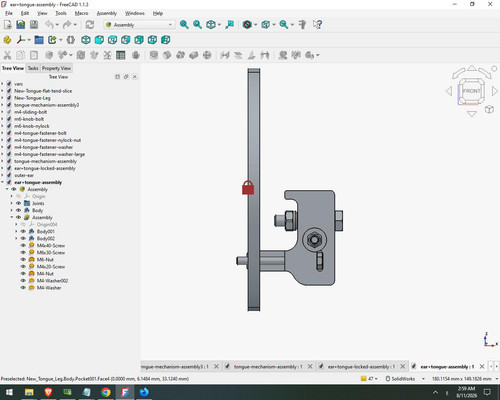The width and height of the screenshot is (500, 400).
Task: Switch to the Tasks tab
Action: [33, 68]
